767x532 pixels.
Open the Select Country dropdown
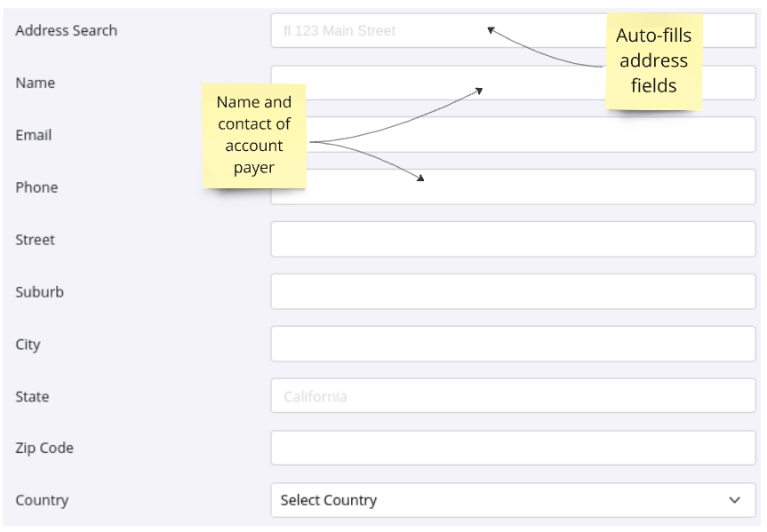click(x=498, y=500)
